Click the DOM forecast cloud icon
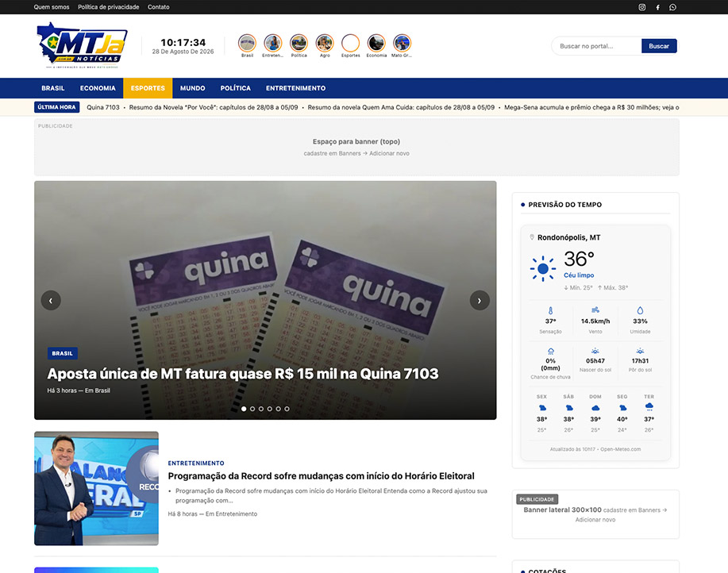Image resolution: width=728 pixels, height=573 pixels. [595, 408]
